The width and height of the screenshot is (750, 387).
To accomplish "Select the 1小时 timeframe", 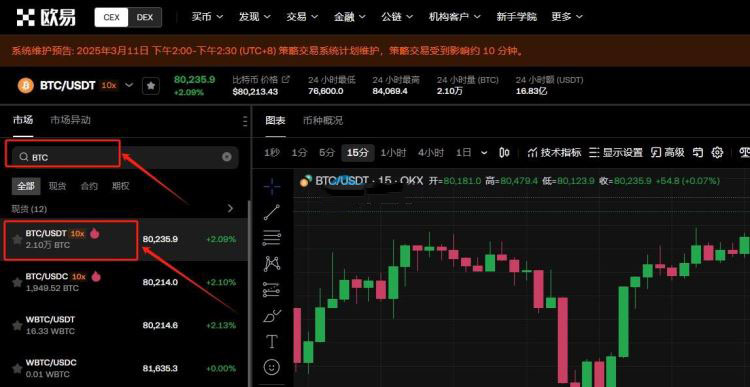I will click(x=393, y=153).
